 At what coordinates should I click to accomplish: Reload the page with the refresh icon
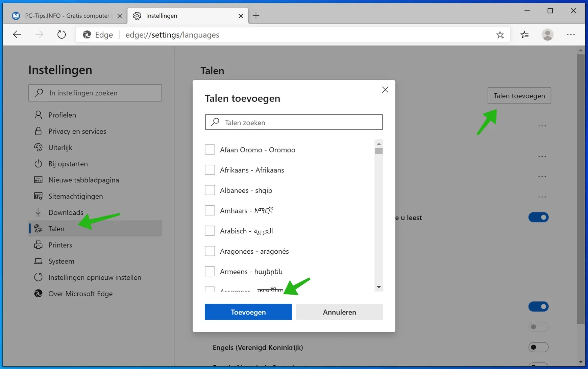tap(62, 34)
